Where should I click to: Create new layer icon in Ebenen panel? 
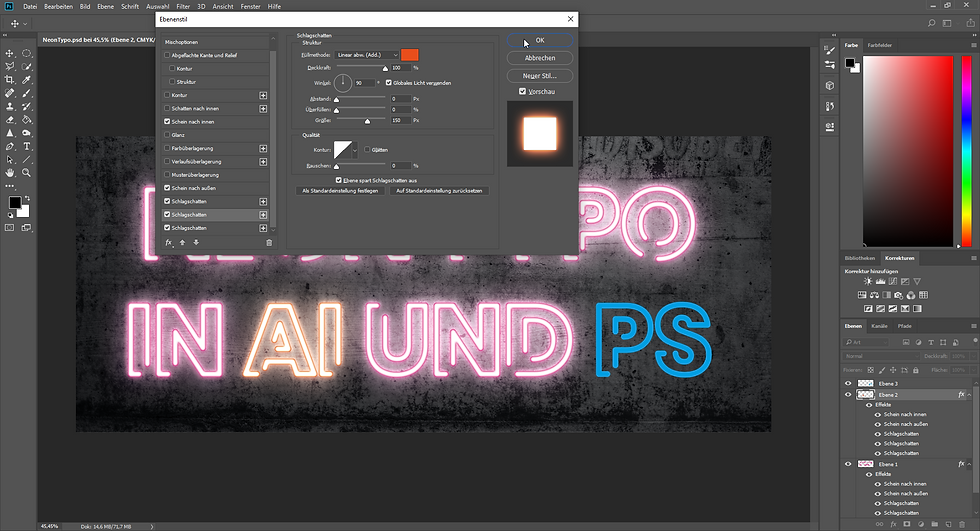click(948, 524)
